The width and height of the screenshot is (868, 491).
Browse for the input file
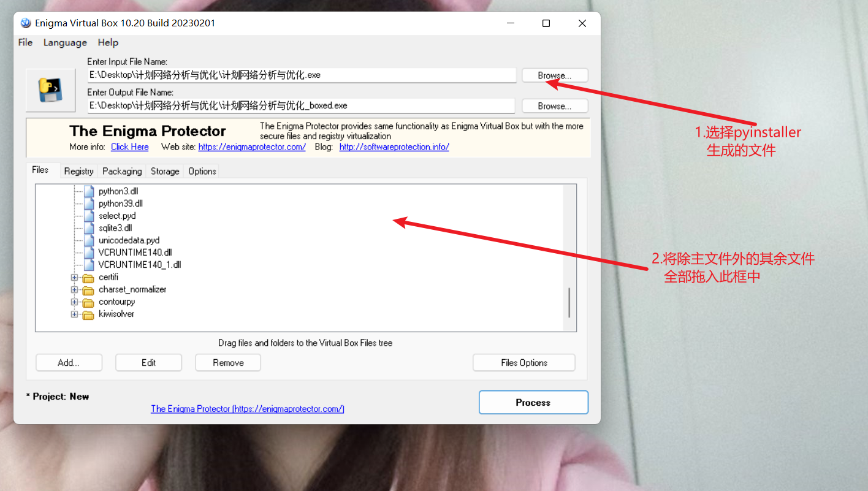tap(555, 75)
